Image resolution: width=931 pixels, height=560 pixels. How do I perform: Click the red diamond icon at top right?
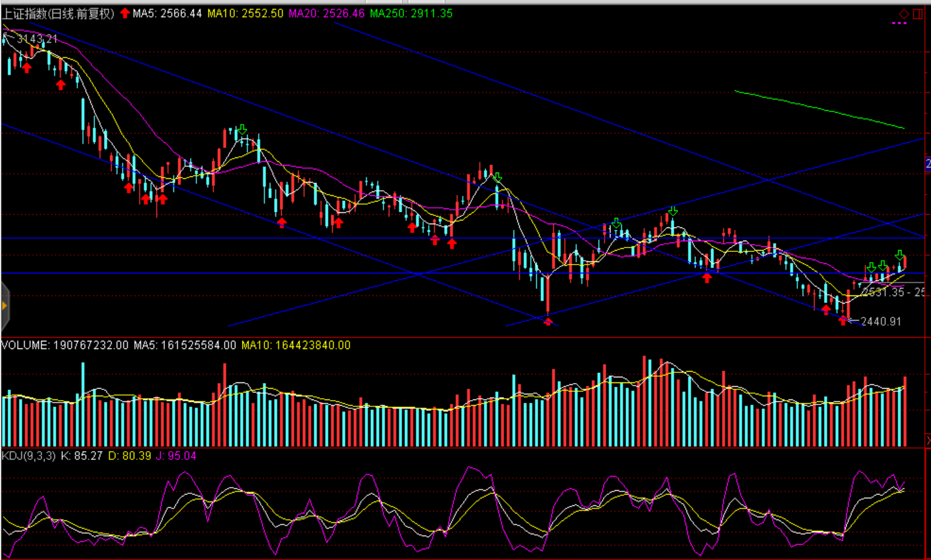(904, 13)
